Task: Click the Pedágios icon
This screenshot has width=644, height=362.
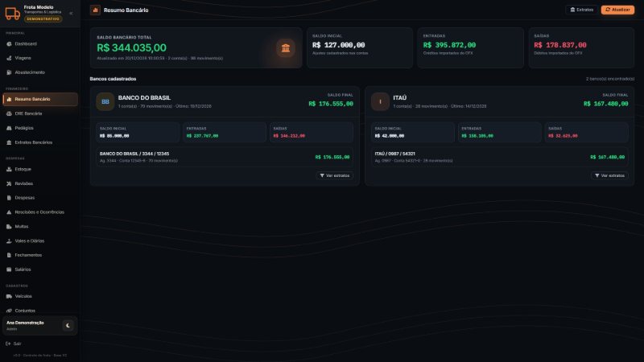Action: pos(9,128)
